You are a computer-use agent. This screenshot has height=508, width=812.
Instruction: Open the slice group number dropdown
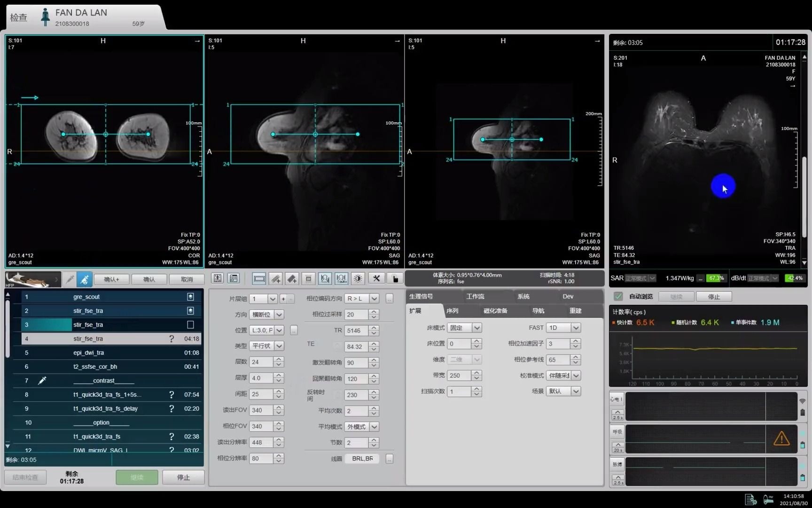pos(273,299)
